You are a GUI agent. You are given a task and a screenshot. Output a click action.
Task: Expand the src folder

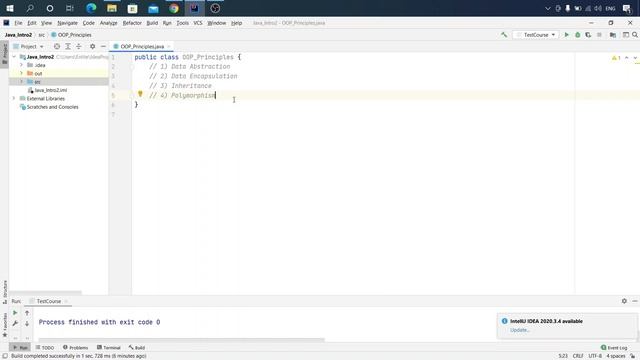[x=22, y=82]
